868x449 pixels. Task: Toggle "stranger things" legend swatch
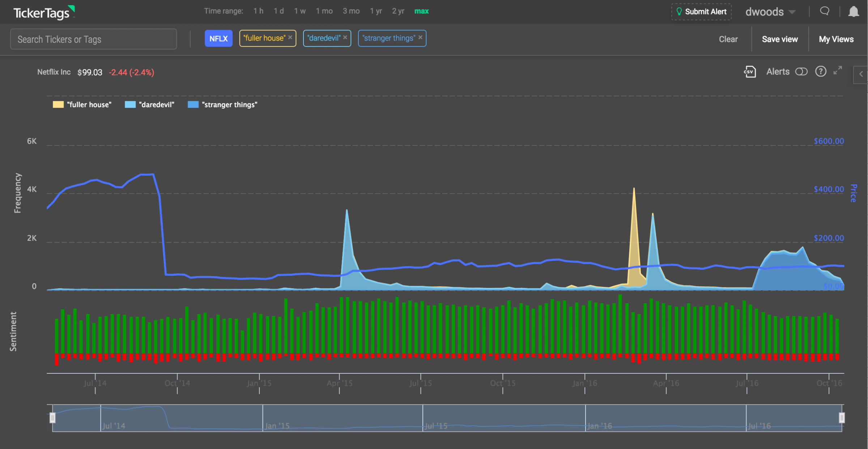[x=193, y=105]
